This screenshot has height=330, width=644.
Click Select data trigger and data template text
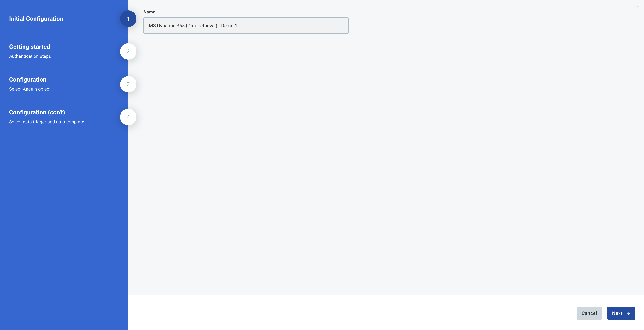[47, 122]
